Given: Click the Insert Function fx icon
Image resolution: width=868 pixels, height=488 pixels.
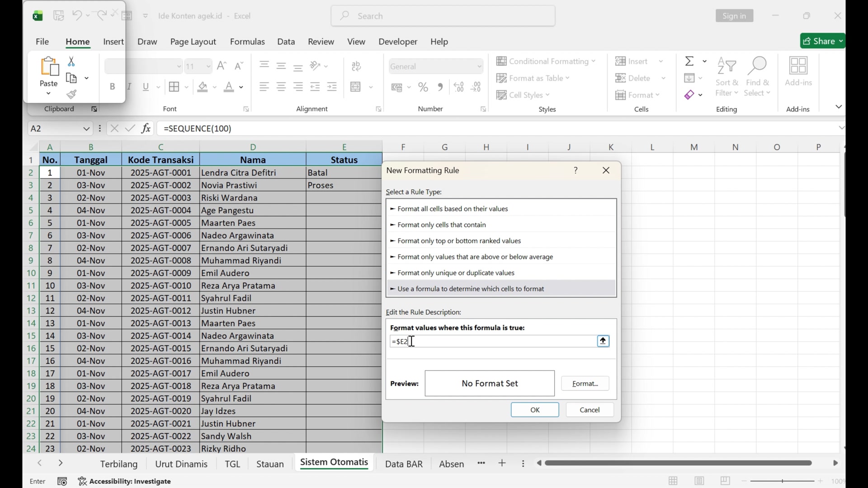Looking at the screenshot, I should pos(146,128).
